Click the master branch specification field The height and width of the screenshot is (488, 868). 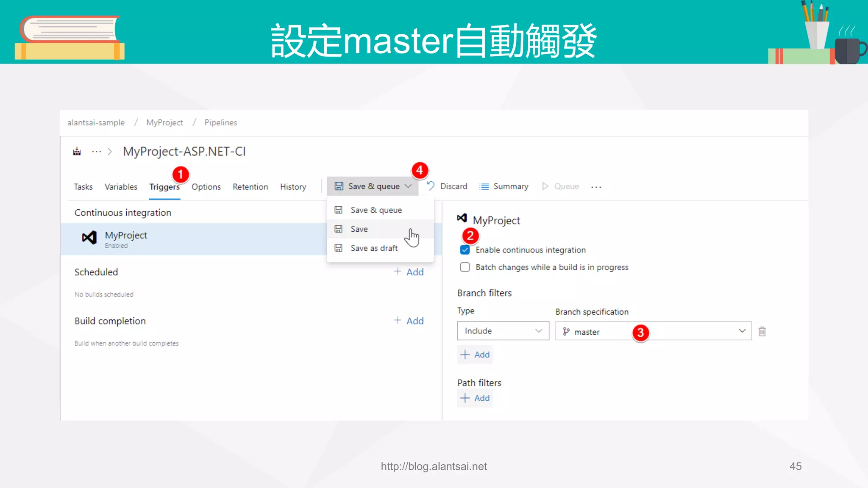pyautogui.click(x=653, y=331)
